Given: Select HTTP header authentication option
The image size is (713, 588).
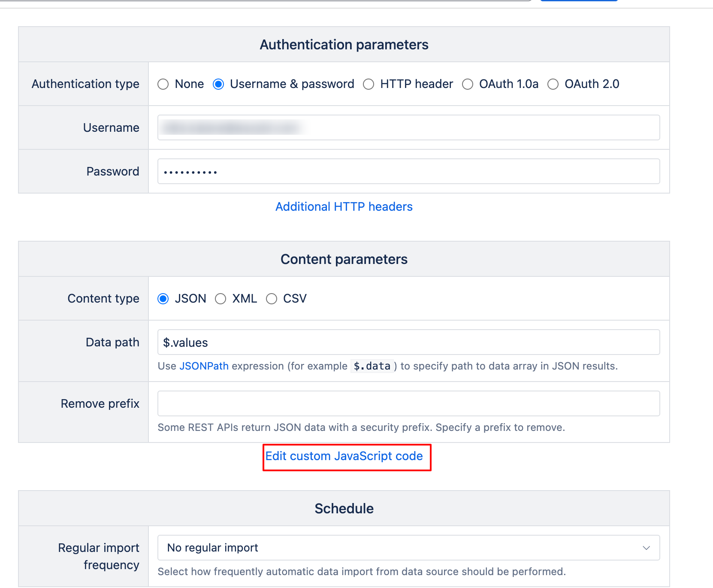Looking at the screenshot, I should (369, 84).
